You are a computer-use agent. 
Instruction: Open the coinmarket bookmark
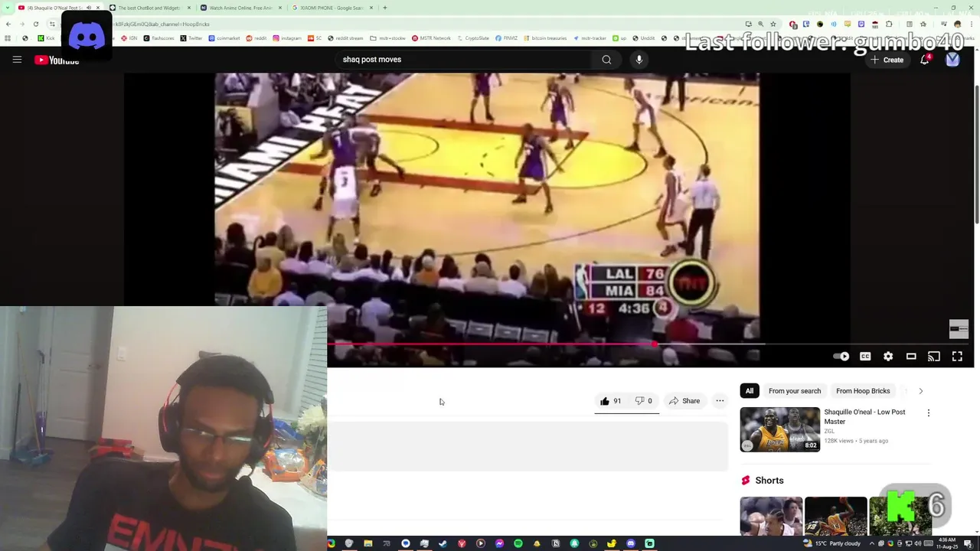coord(224,38)
